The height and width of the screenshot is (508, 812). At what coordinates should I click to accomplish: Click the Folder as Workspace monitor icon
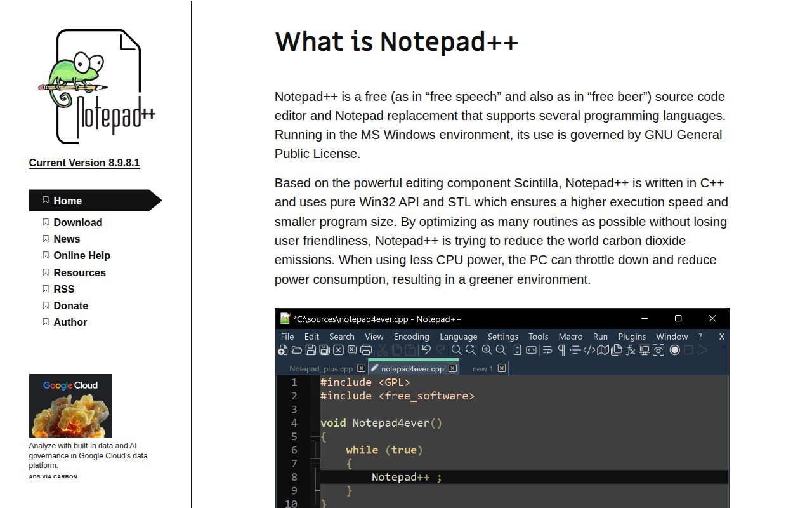click(645, 350)
